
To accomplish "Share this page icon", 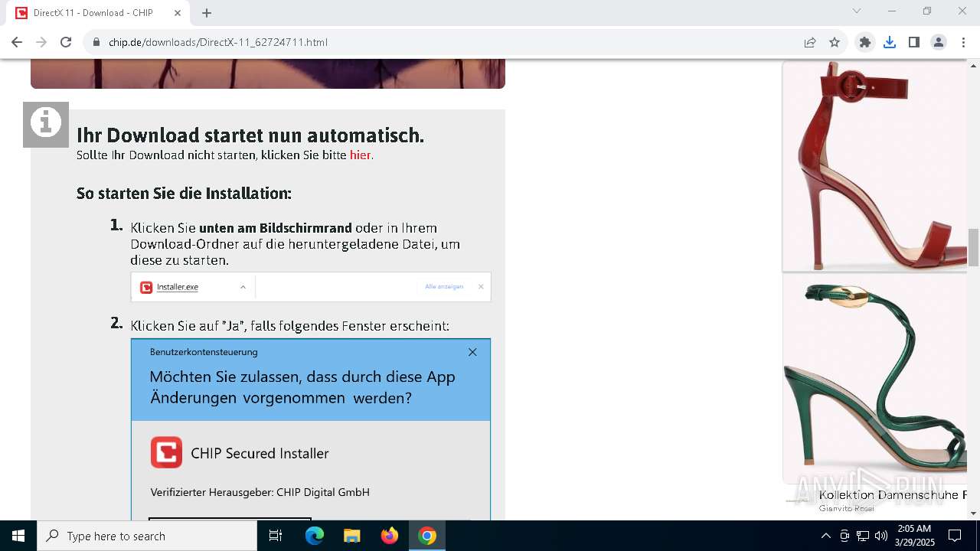I will pyautogui.click(x=810, y=42).
